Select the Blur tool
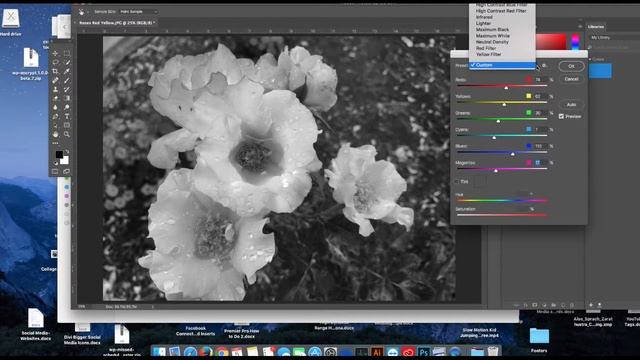 click(x=55, y=107)
